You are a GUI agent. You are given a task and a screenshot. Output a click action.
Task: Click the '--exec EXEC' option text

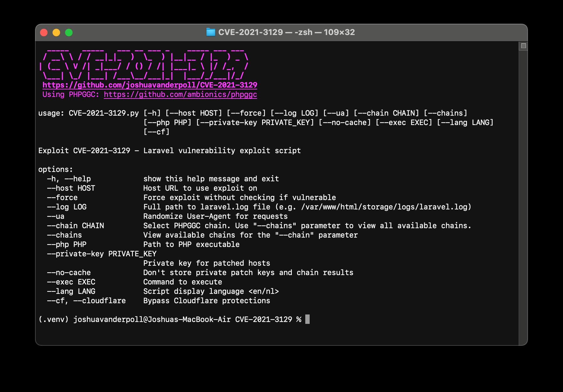pyautogui.click(x=71, y=282)
